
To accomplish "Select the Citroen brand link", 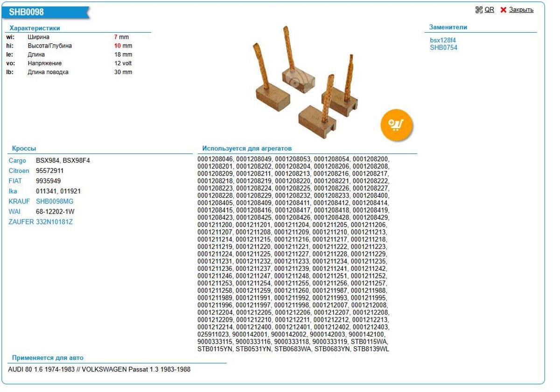I will click(x=19, y=171).
